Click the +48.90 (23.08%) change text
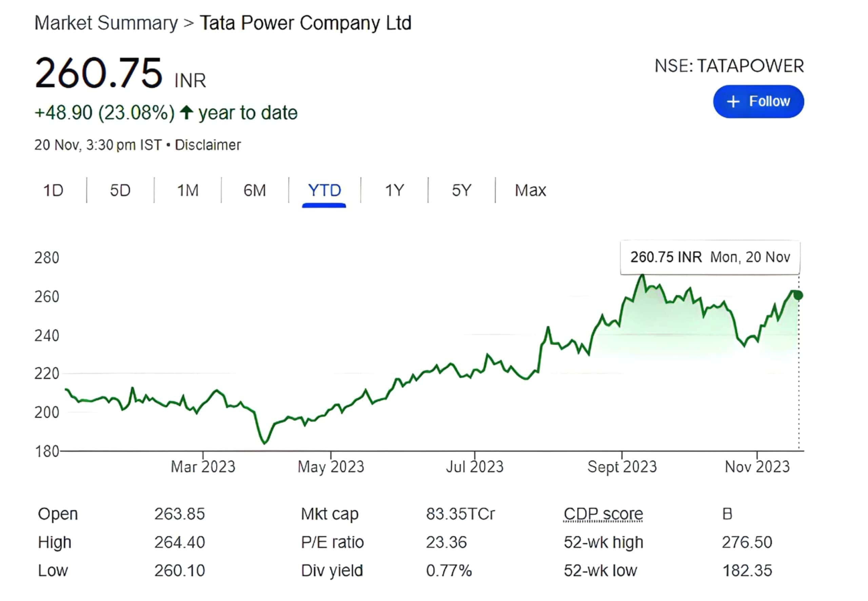 [x=104, y=113]
